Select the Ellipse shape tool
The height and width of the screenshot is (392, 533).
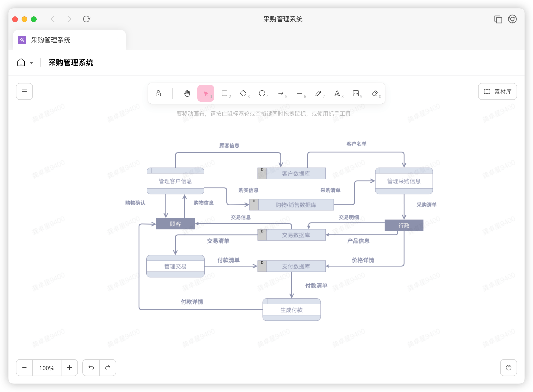point(262,93)
